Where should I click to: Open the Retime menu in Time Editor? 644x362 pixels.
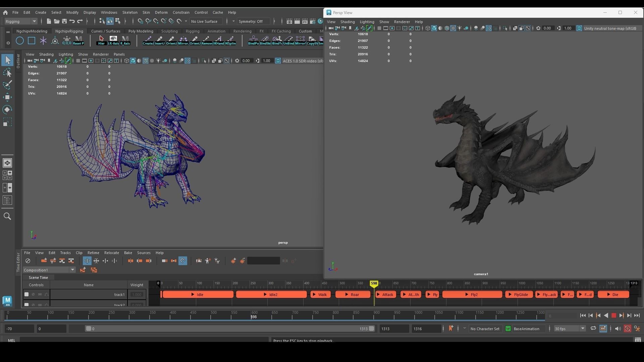click(x=93, y=253)
